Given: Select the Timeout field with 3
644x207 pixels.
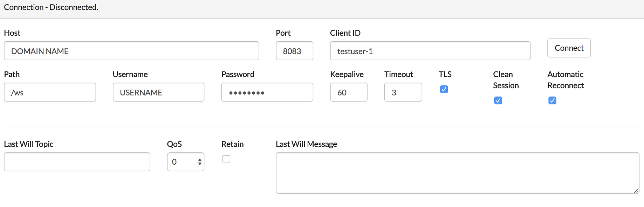Looking at the screenshot, I should [x=403, y=92].
